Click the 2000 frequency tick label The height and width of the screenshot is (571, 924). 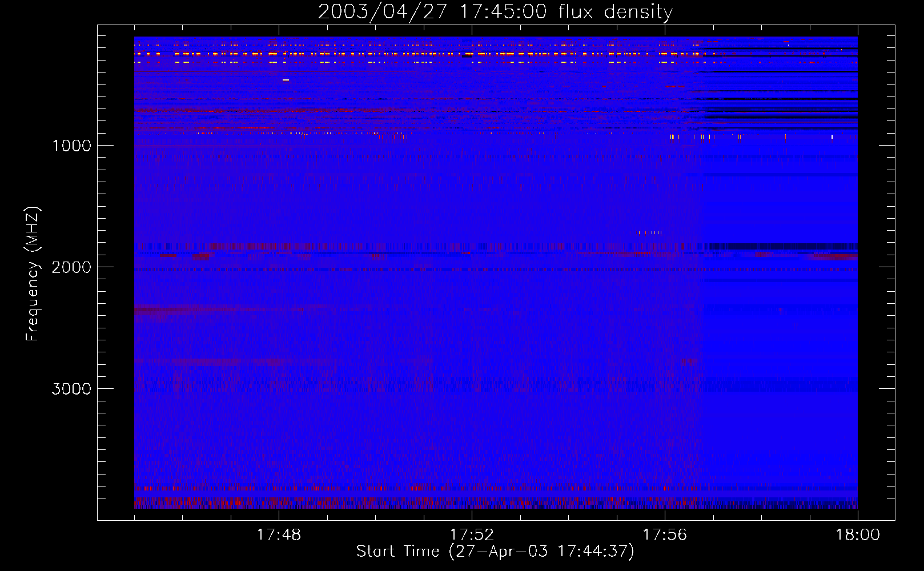point(71,267)
